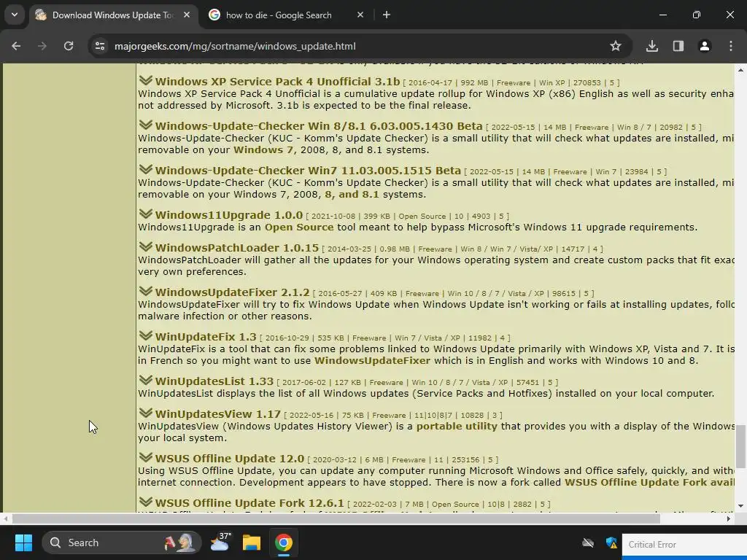Follow the bold Windows 7 inline link
The height and width of the screenshot is (560, 747).
pos(263,150)
